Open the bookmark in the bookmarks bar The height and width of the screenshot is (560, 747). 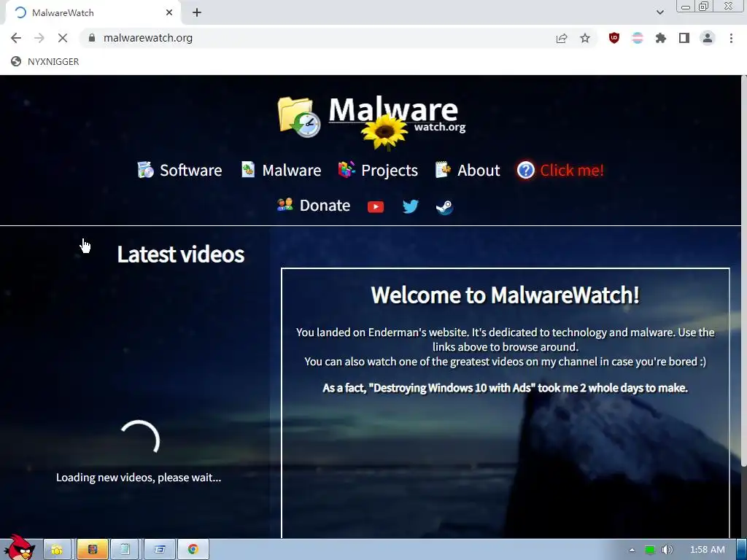pyautogui.click(x=45, y=61)
